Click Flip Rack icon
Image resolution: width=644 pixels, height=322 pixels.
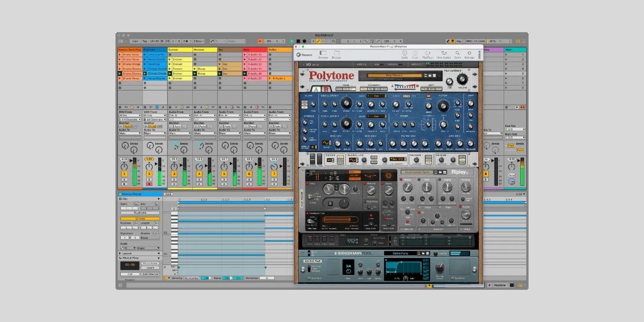428,54
